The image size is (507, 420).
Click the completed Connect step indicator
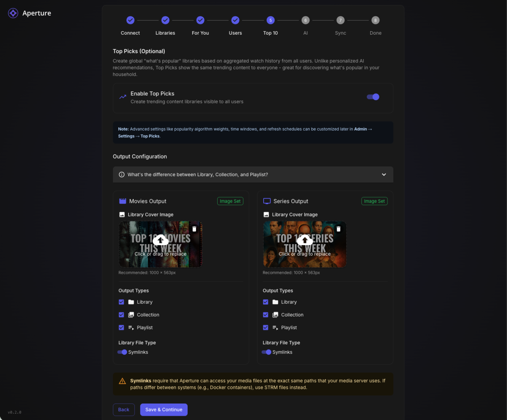point(130,20)
